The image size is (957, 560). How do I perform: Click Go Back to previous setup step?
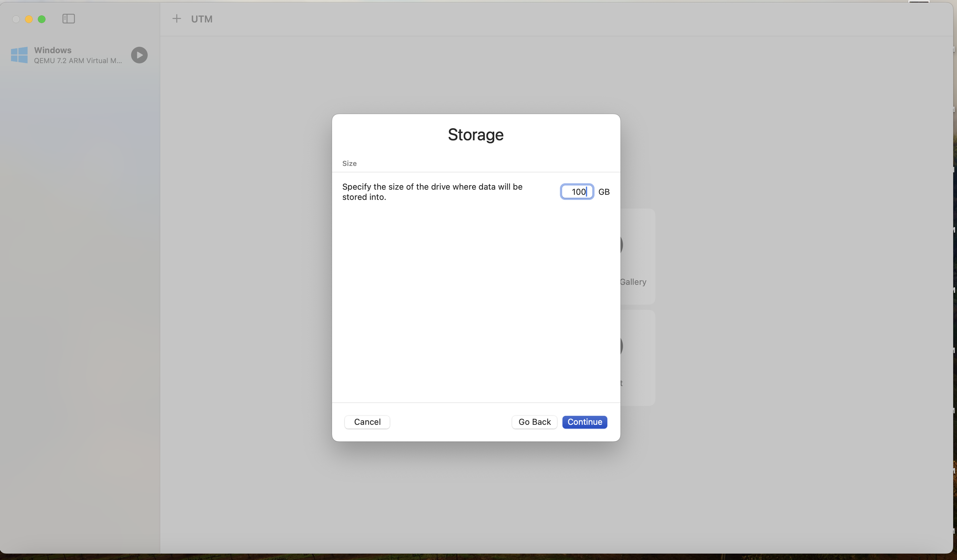pos(534,422)
